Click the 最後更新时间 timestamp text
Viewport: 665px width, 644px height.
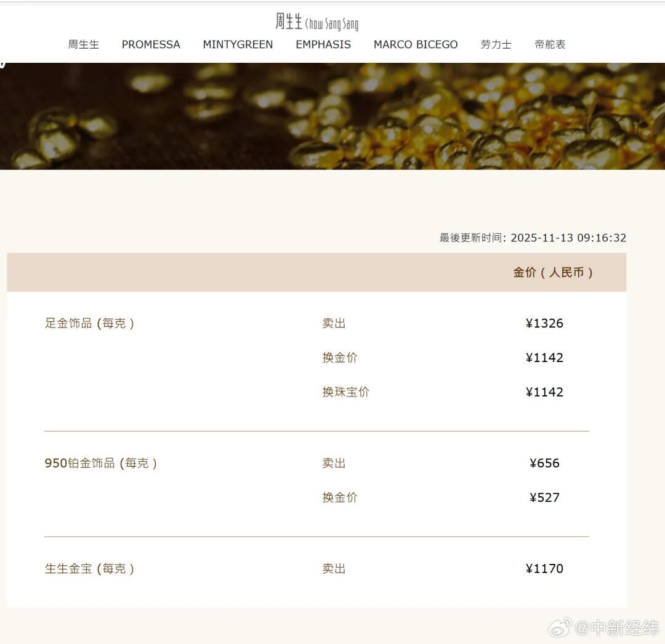(x=533, y=238)
